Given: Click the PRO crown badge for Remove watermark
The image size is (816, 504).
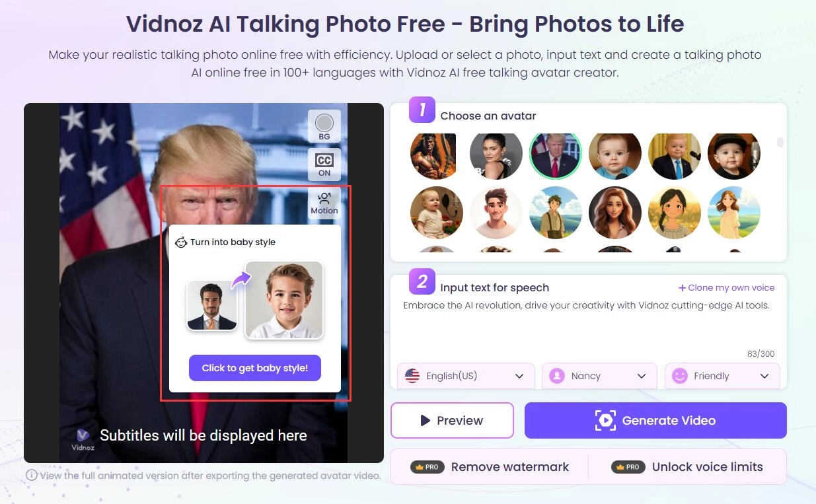Looking at the screenshot, I should (x=427, y=467).
